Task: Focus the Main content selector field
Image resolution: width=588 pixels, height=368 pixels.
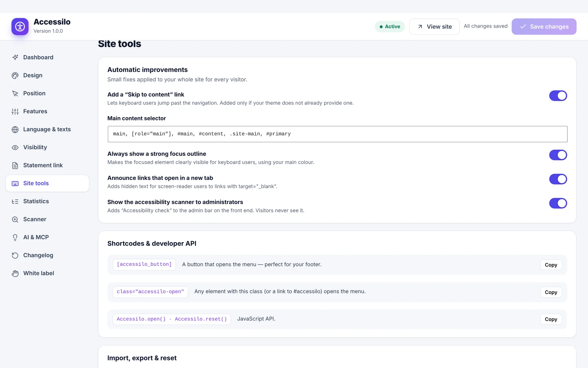Action: [x=337, y=134]
